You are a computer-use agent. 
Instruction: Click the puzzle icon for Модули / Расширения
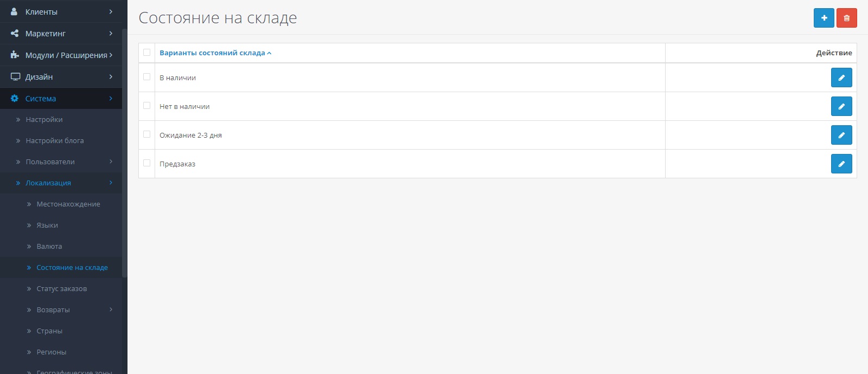(15, 55)
